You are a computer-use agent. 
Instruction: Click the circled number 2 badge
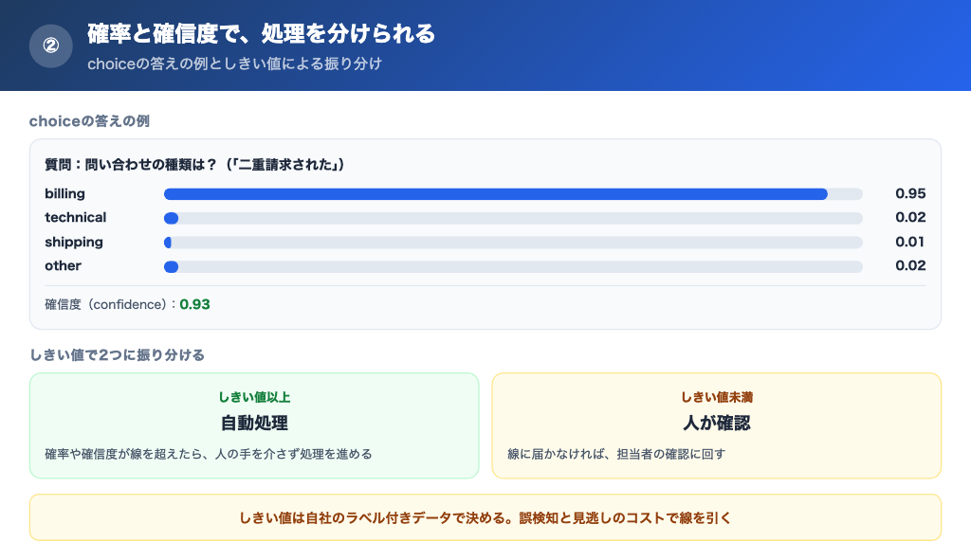click(x=51, y=45)
